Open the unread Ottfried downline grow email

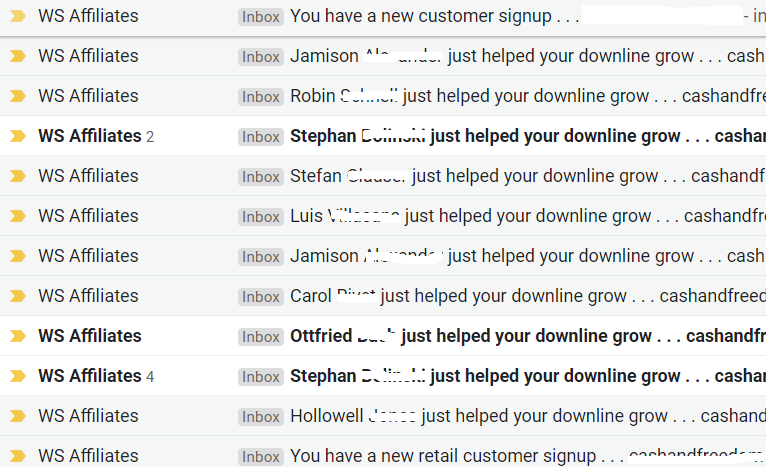click(383, 336)
